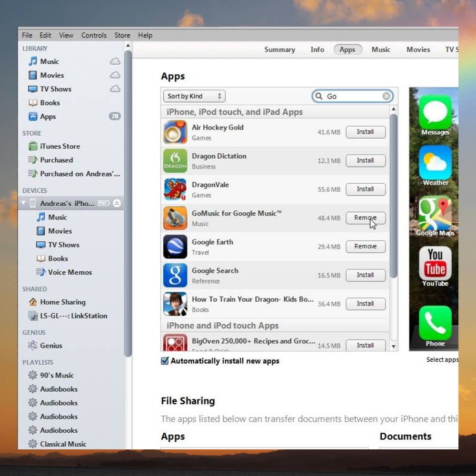This screenshot has height=476, width=476.
Task: Remove the Google Earth app
Action: (365, 246)
